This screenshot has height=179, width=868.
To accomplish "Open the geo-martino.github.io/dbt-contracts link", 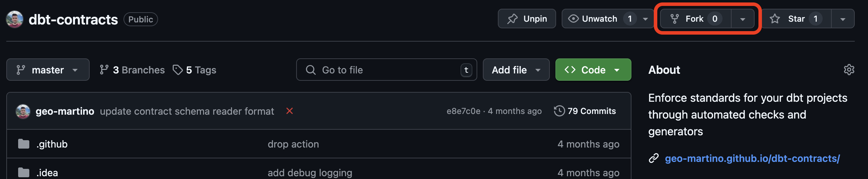I will tap(752, 158).
